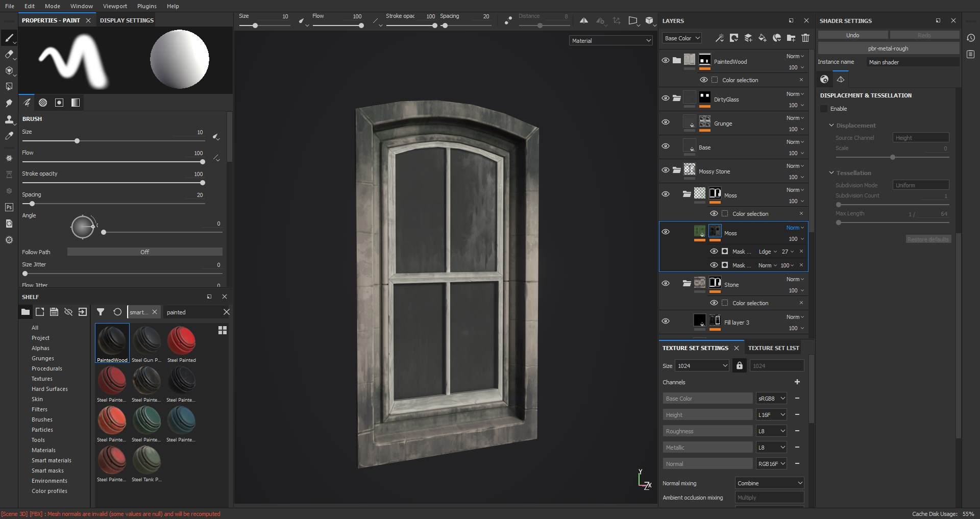Open the File menu

(x=10, y=6)
